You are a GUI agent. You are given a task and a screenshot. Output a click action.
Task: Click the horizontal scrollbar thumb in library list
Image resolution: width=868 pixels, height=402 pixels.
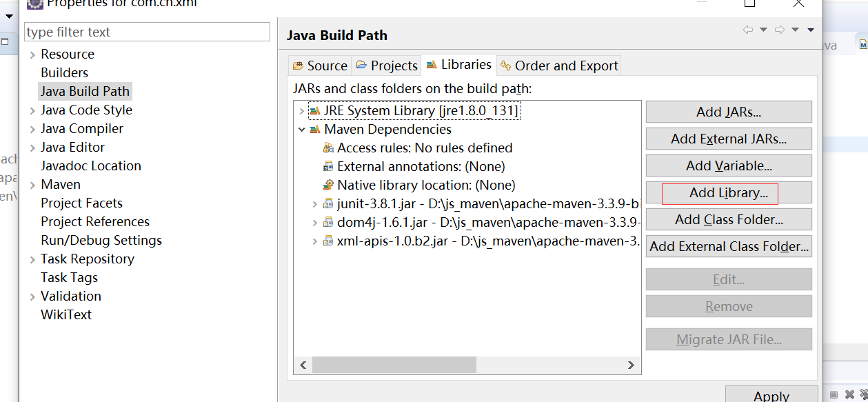(394, 365)
